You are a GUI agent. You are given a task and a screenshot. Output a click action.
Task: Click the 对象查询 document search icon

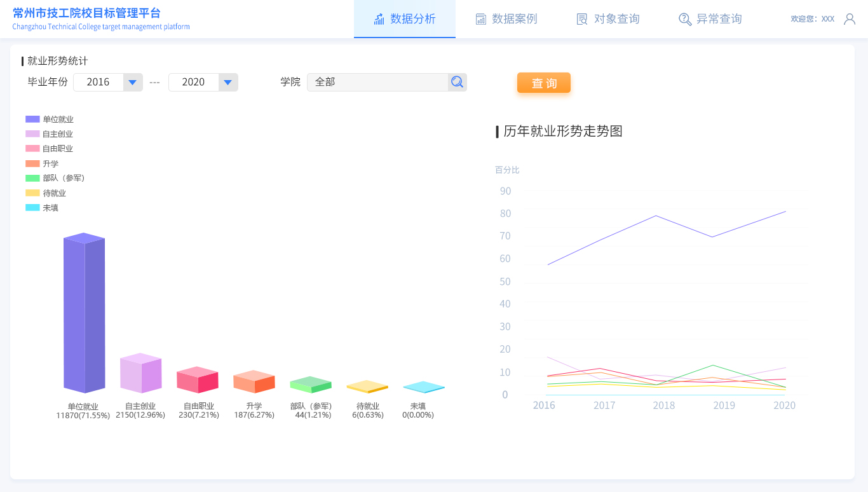click(x=582, y=19)
